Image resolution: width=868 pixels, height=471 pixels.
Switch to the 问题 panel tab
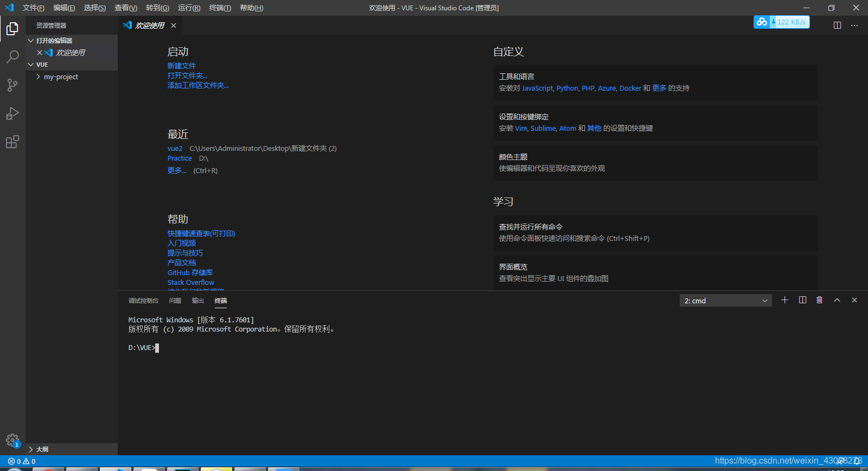tap(175, 301)
